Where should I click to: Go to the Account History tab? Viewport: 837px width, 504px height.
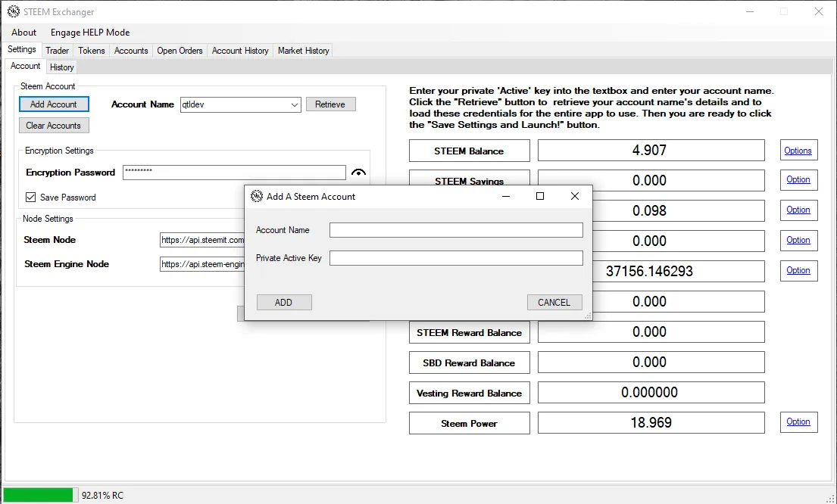240,51
